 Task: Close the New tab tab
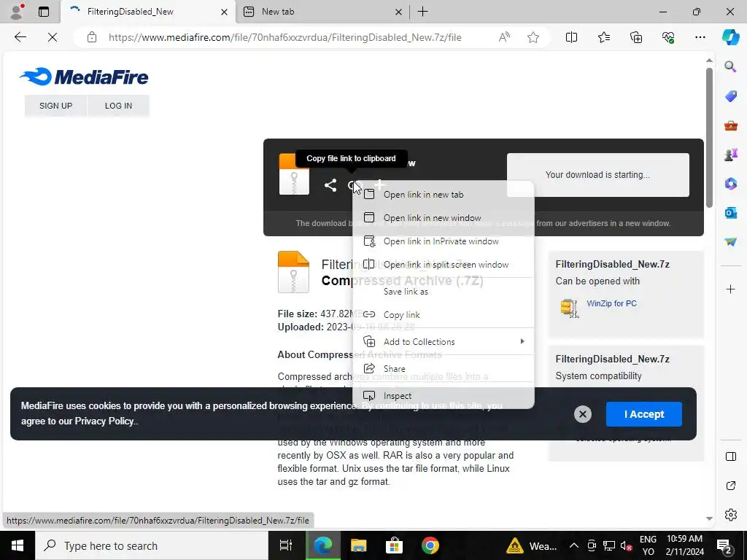[398, 12]
